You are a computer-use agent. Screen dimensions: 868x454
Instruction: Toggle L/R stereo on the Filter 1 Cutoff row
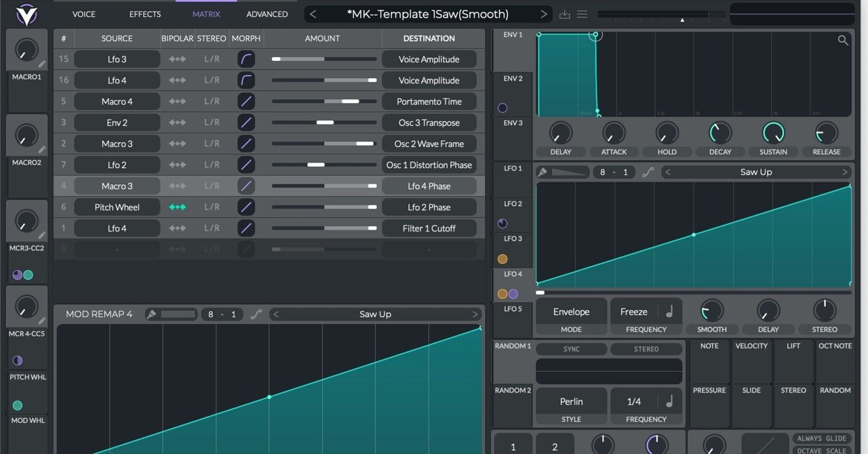click(211, 228)
